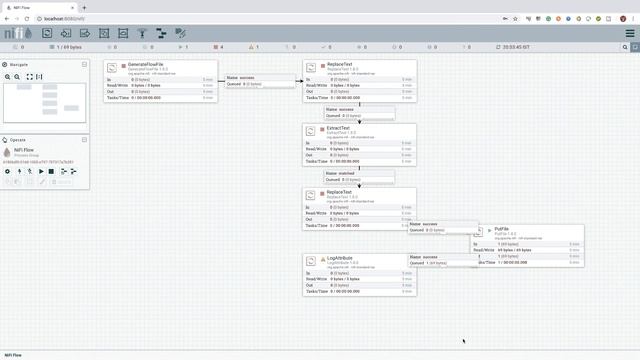
Task: Open the browser profile avatar
Action: (x=623, y=19)
